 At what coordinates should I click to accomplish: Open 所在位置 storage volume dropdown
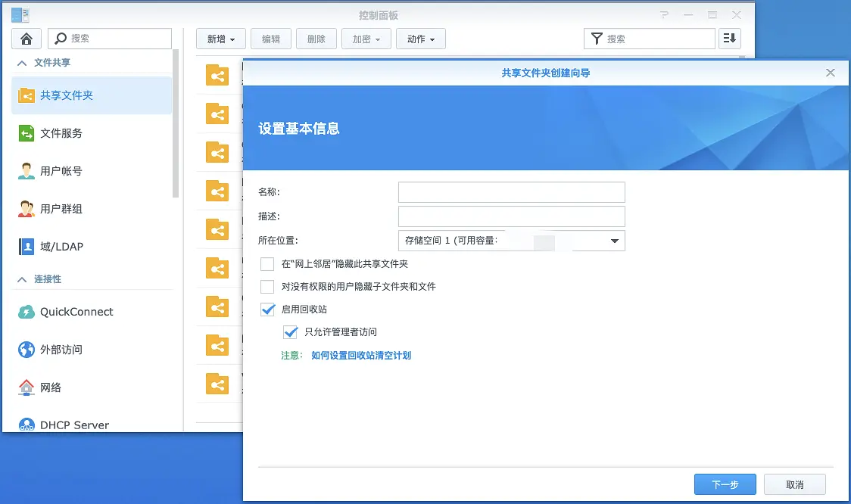511,241
